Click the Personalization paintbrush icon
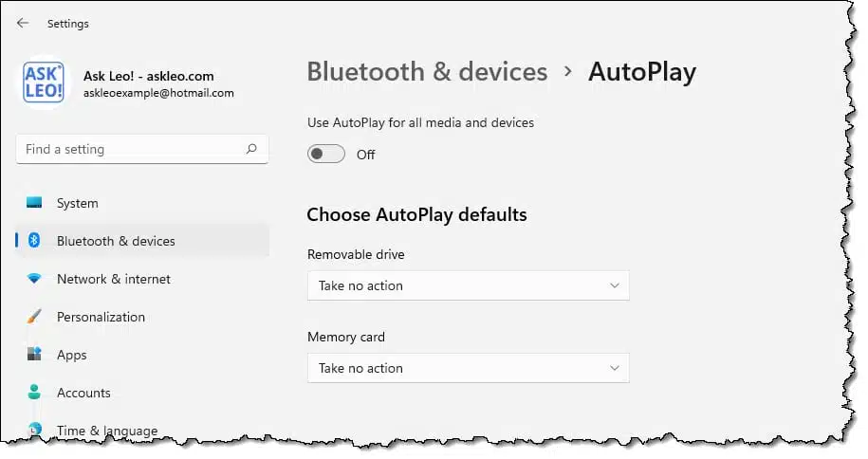 click(34, 317)
